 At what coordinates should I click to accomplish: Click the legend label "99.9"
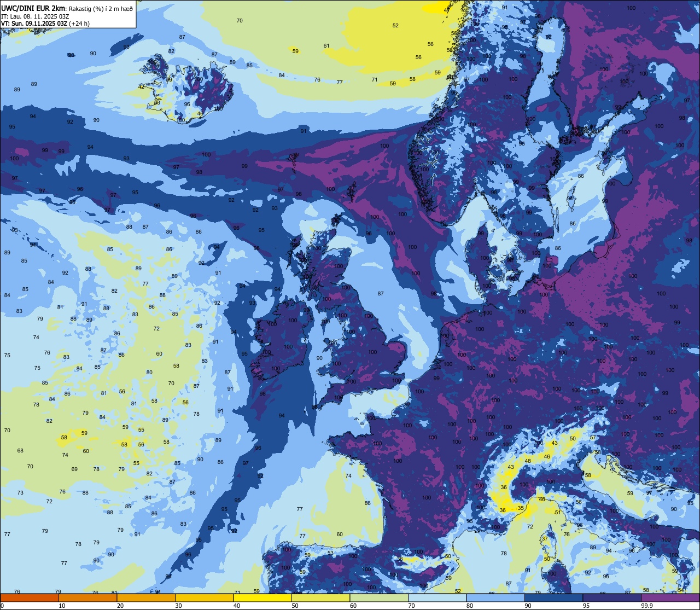tap(647, 606)
